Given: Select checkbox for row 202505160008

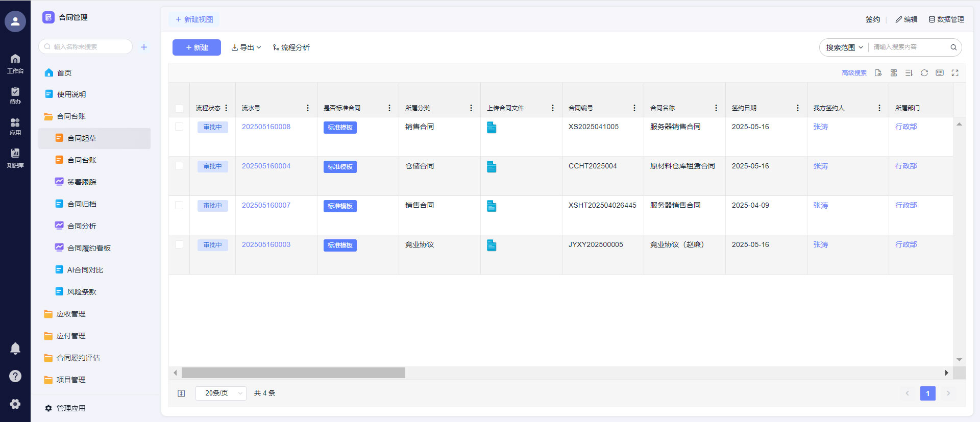Looking at the screenshot, I should coord(179,127).
